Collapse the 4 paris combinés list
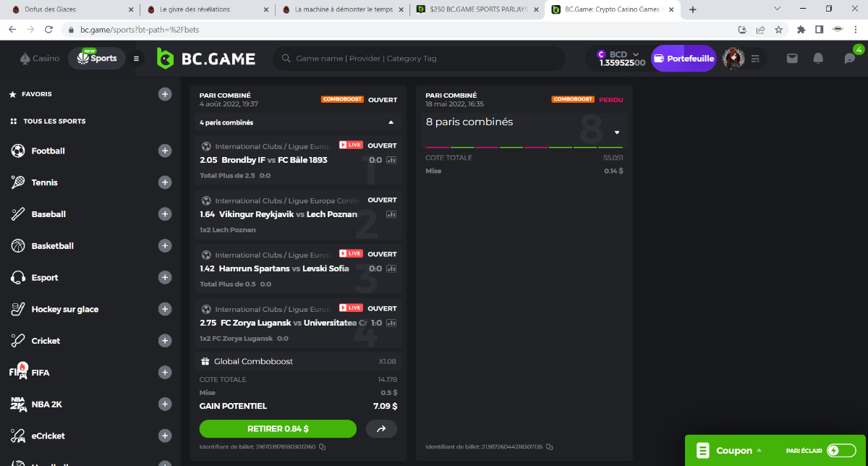 pos(391,122)
